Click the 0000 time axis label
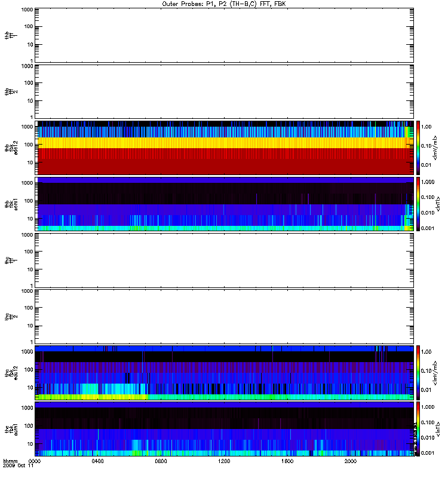The width and height of the screenshot is (448, 478). click(x=35, y=461)
